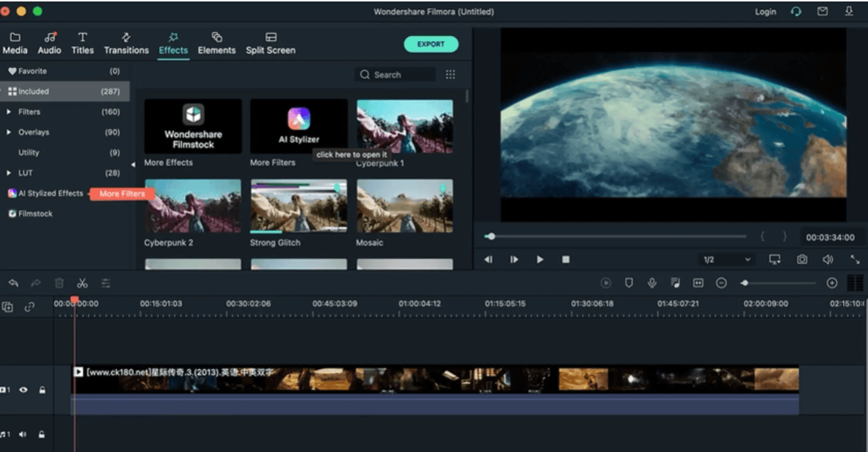Undo the last action

pyautogui.click(x=14, y=282)
